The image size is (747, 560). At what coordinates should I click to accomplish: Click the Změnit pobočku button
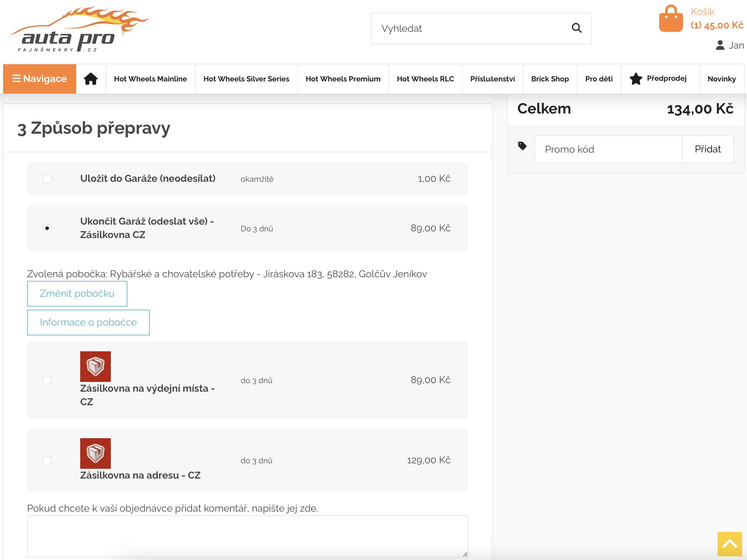(x=77, y=293)
